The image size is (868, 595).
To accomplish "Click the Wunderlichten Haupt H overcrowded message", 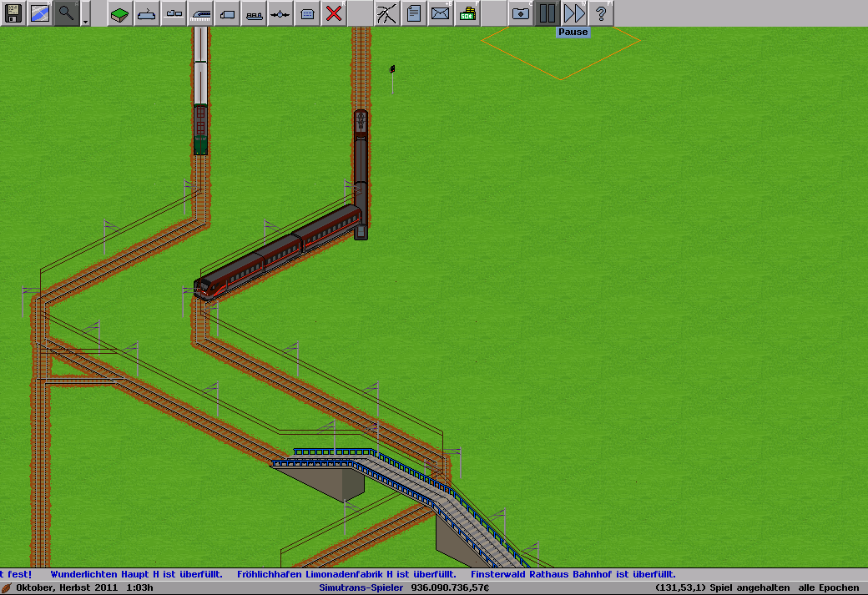I will [136, 574].
